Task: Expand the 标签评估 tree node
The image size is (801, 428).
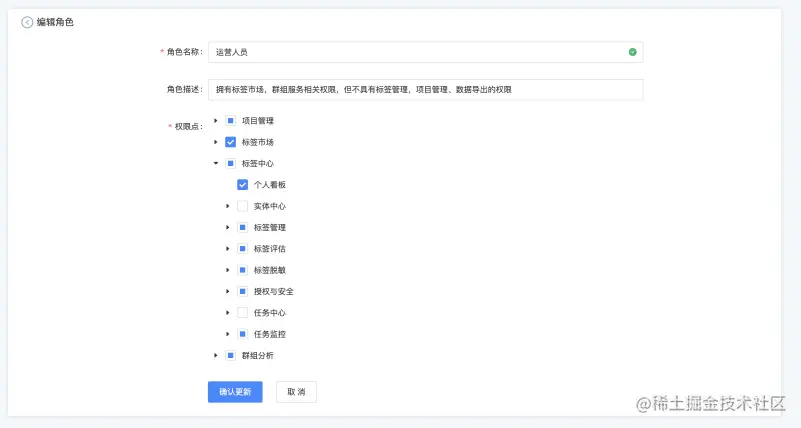Action: coord(228,249)
